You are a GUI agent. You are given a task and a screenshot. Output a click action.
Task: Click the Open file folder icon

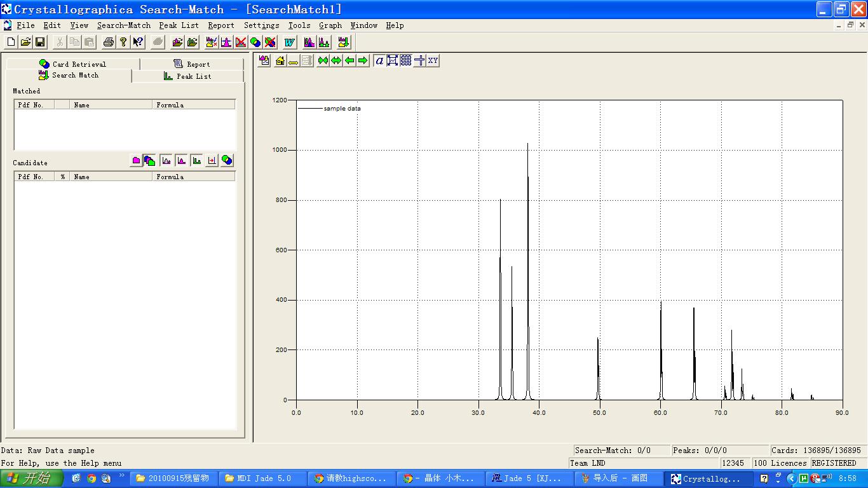click(x=25, y=43)
